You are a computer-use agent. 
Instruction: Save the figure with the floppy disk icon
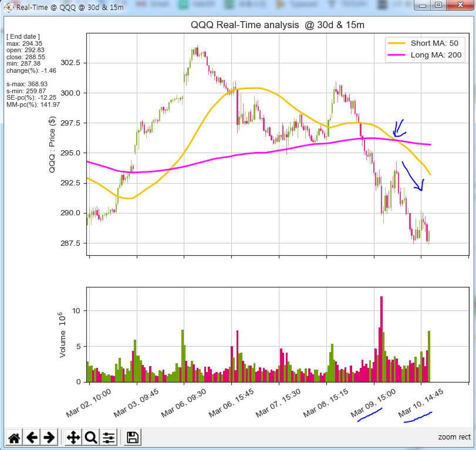[133, 437]
